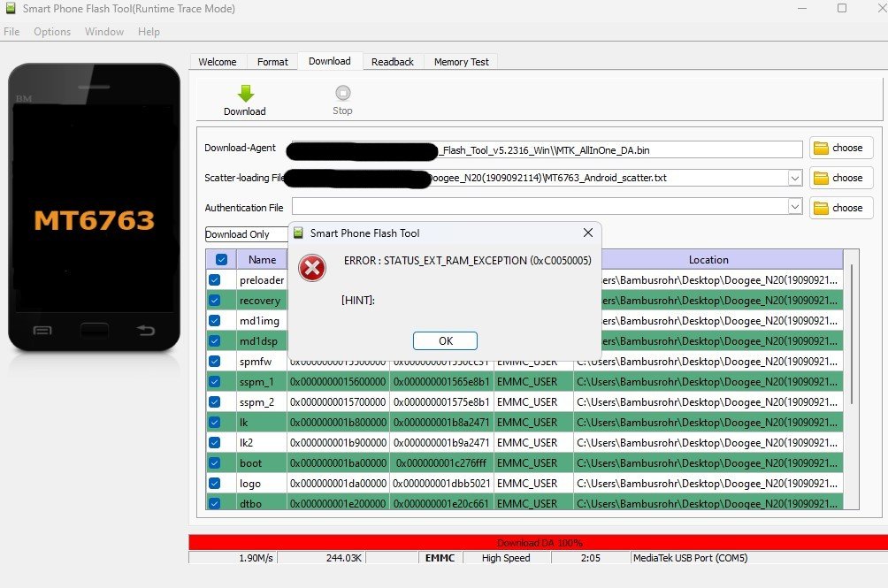Click the 2:05 elapsed time entry
The image size is (888, 588).
590,558
